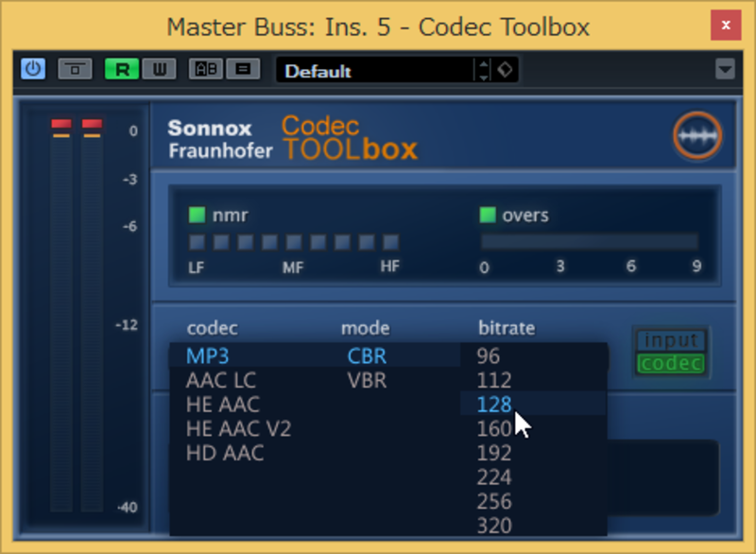Set bitrate to 320
The height and width of the screenshot is (554, 756).
493,525
